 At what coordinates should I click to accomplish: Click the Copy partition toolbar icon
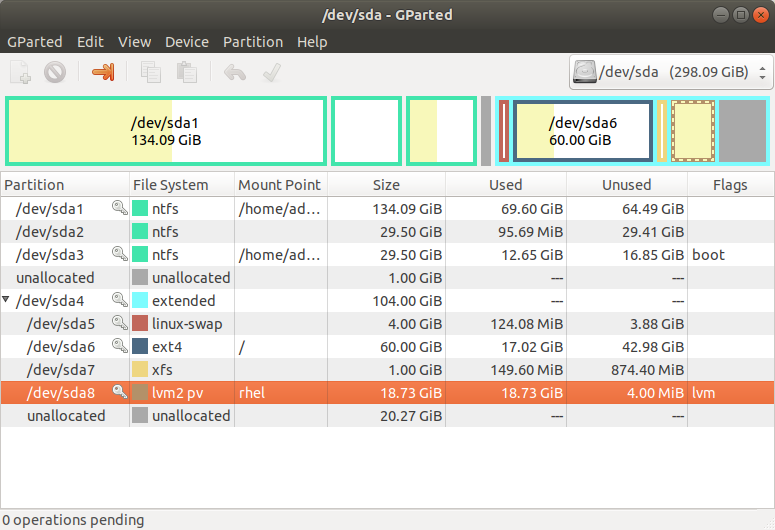coord(151,72)
